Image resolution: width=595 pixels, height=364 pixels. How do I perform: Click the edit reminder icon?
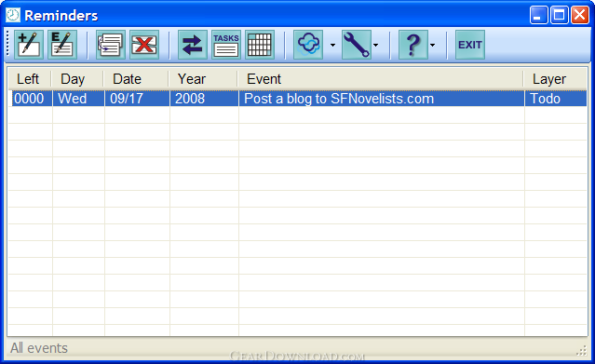click(x=62, y=45)
